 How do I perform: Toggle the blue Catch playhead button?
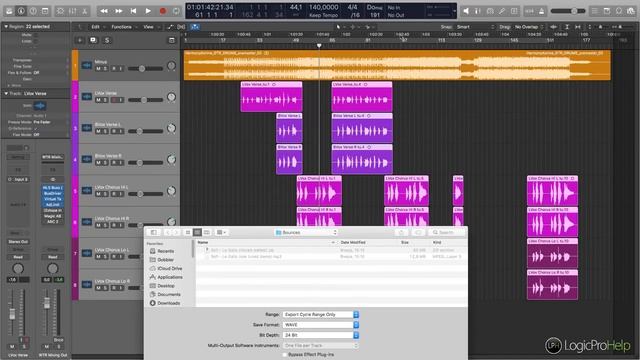[195, 27]
